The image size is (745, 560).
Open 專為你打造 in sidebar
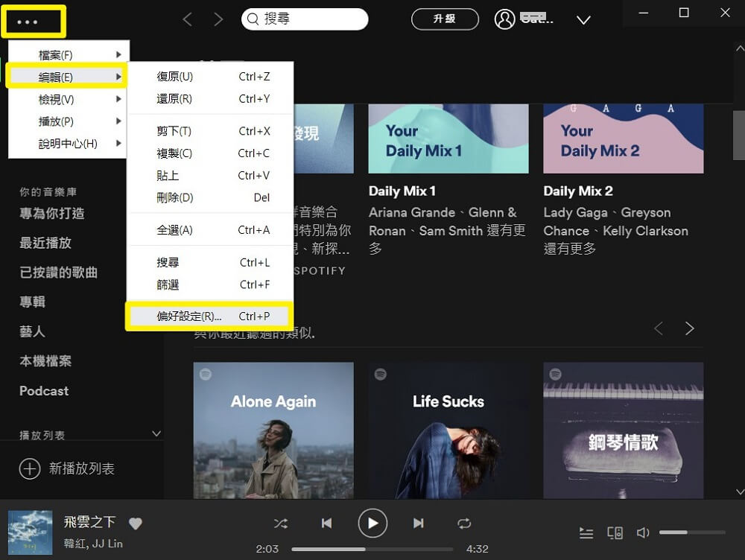pos(52,213)
